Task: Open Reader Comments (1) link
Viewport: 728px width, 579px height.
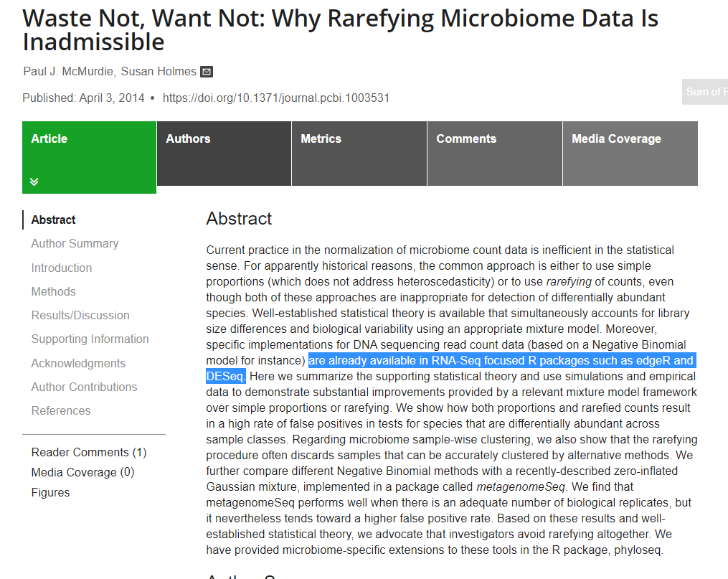Action: click(x=88, y=452)
